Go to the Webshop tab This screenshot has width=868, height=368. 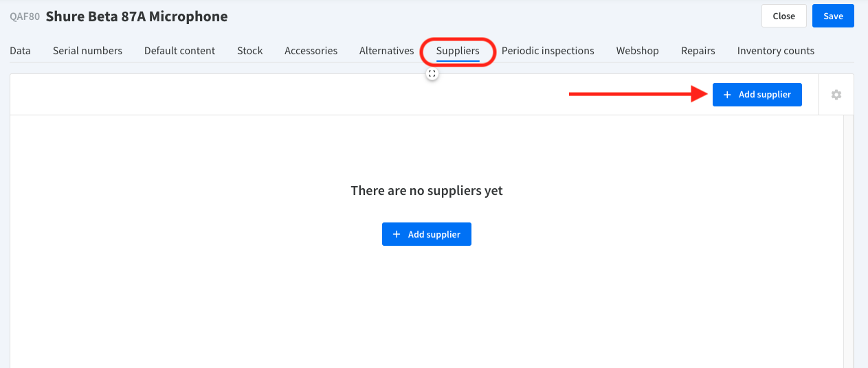[x=637, y=51]
